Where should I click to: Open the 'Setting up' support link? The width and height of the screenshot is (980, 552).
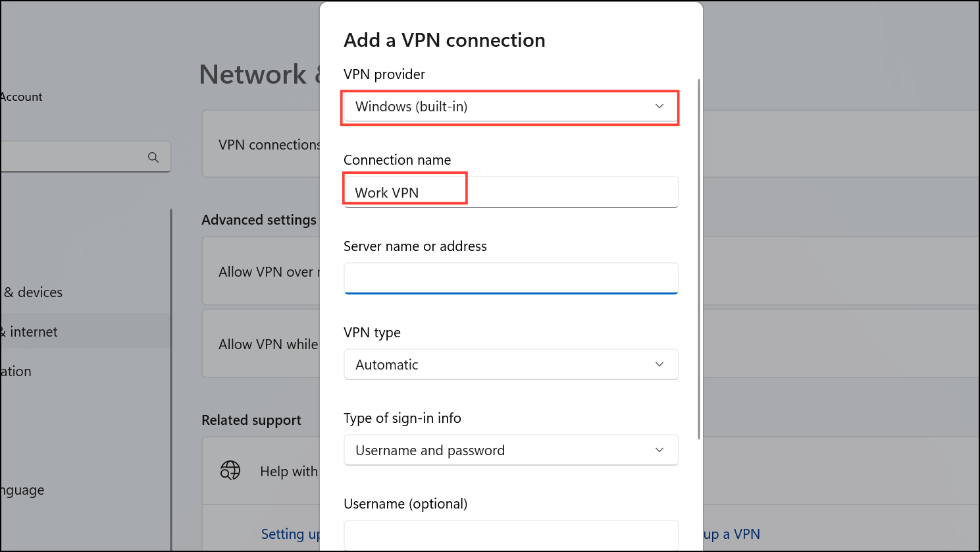[x=290, y=534]
